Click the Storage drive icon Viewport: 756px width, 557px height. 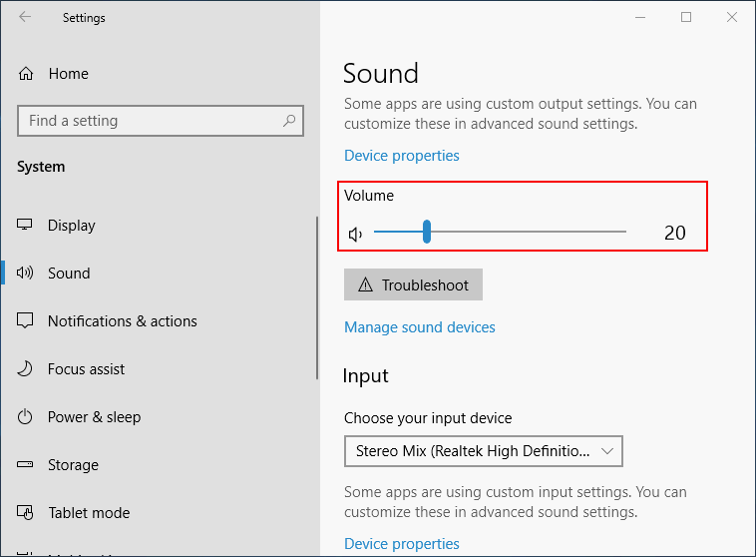click(x=25, y=464)
